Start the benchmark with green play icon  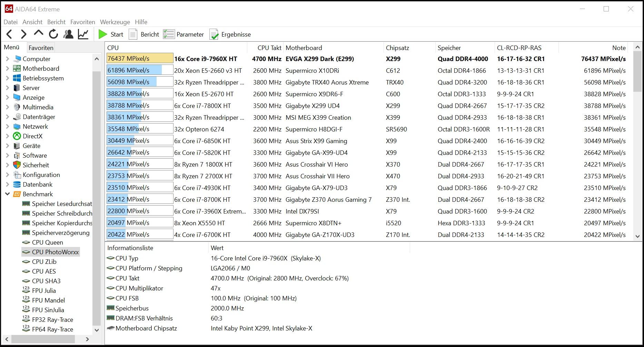[102, 34]
